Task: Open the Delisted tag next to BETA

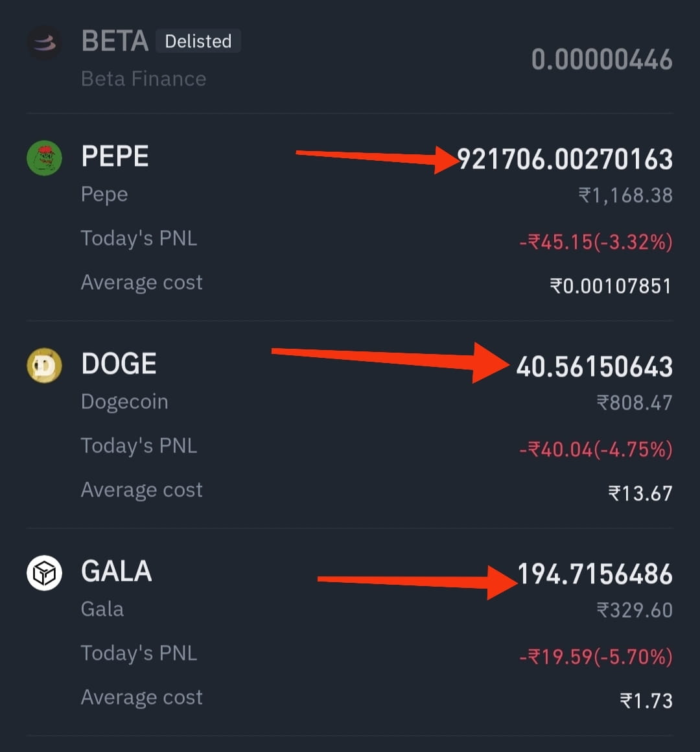Action: pos(198,41)
